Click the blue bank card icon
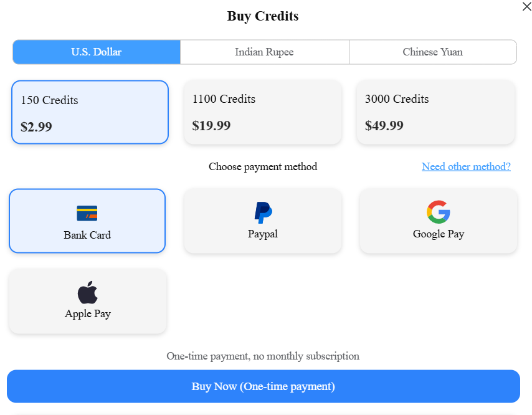Viewport: 532px width, 415px height. (87, 213)
